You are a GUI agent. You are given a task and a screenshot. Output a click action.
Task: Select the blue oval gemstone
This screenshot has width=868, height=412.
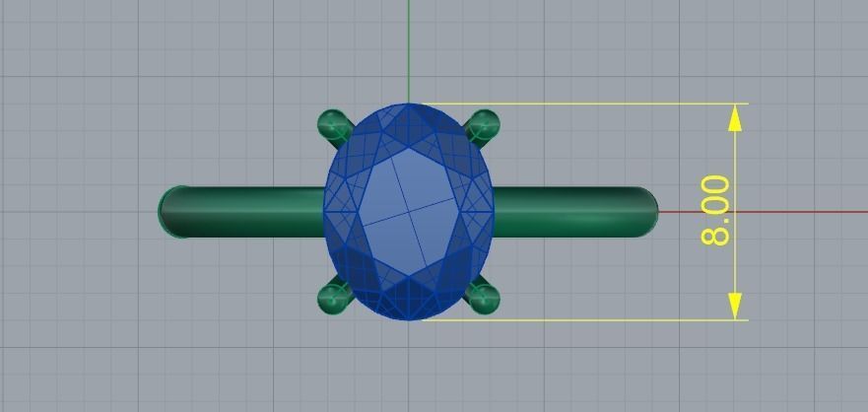[x=409, y=212]
